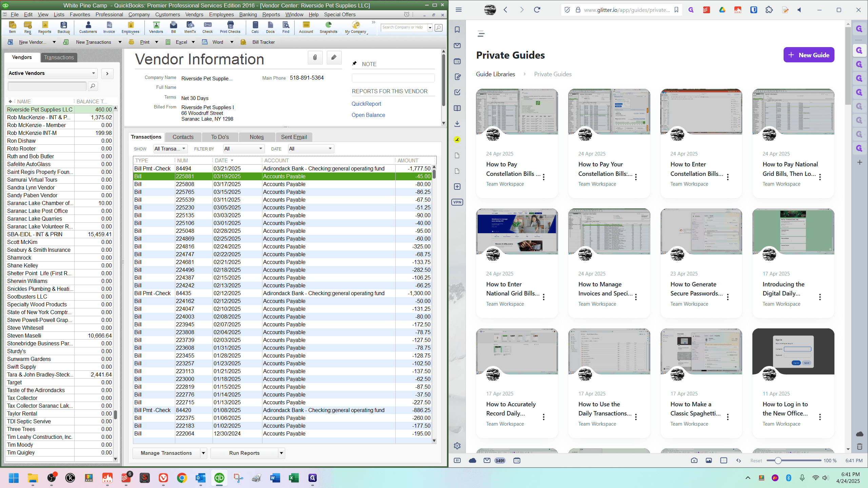Toggle the browser panel on the status bar
The image size is (868, 488).
[457, 461]
